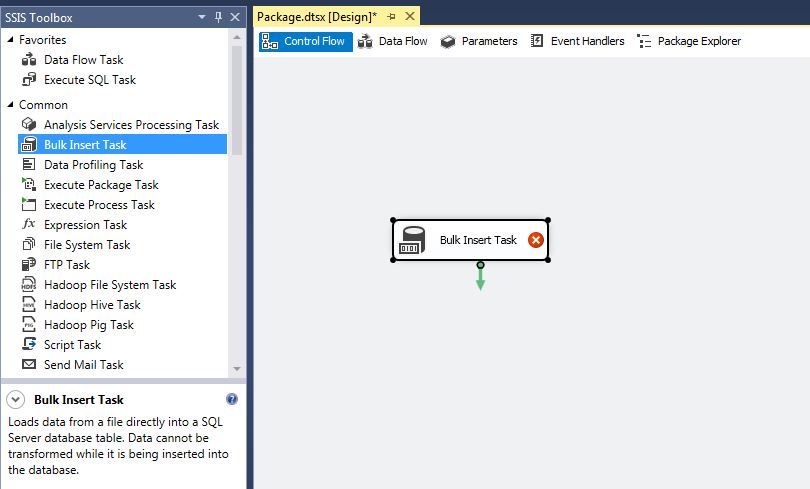The height and width of the screenshot is (489, 810).
Task: Collapse the Bulk Insert Task description pane
Action: (15, 399)
